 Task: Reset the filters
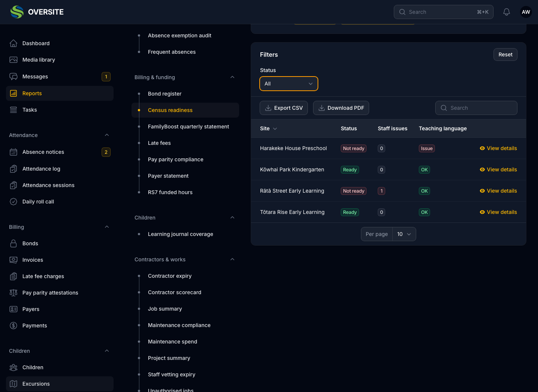click(505, 55)
